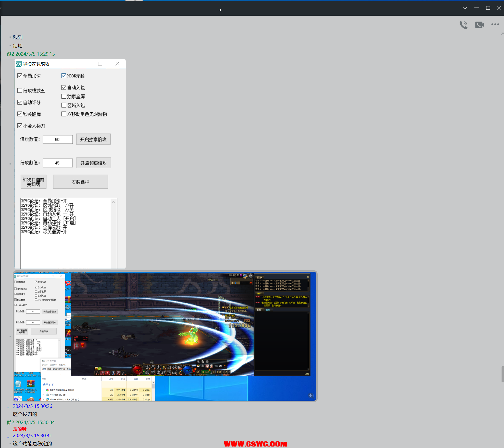
Task: Open the game screenshot thumbnail
Action: coord(165,336)
